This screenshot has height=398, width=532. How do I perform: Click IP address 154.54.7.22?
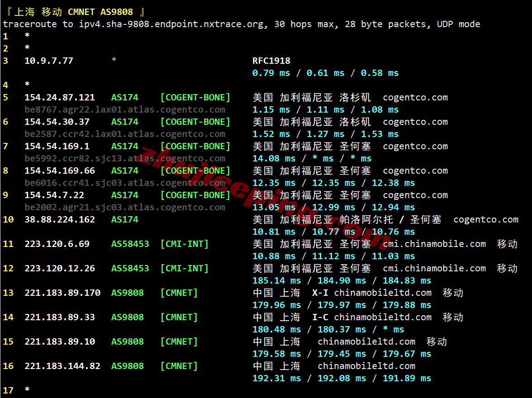click(54, 195)
